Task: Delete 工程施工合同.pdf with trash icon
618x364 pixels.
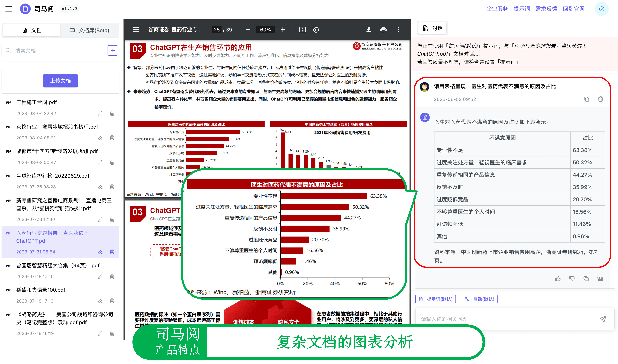Action: click(x=112, y=113)
